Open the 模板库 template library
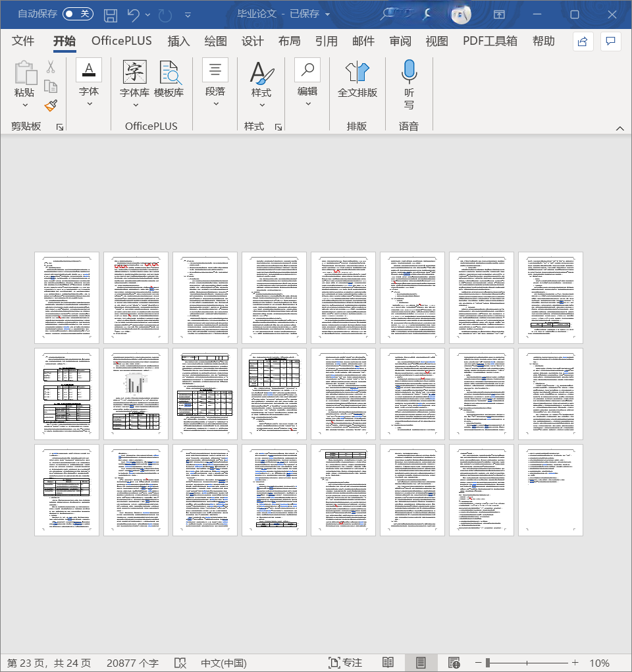 point(169,79)
